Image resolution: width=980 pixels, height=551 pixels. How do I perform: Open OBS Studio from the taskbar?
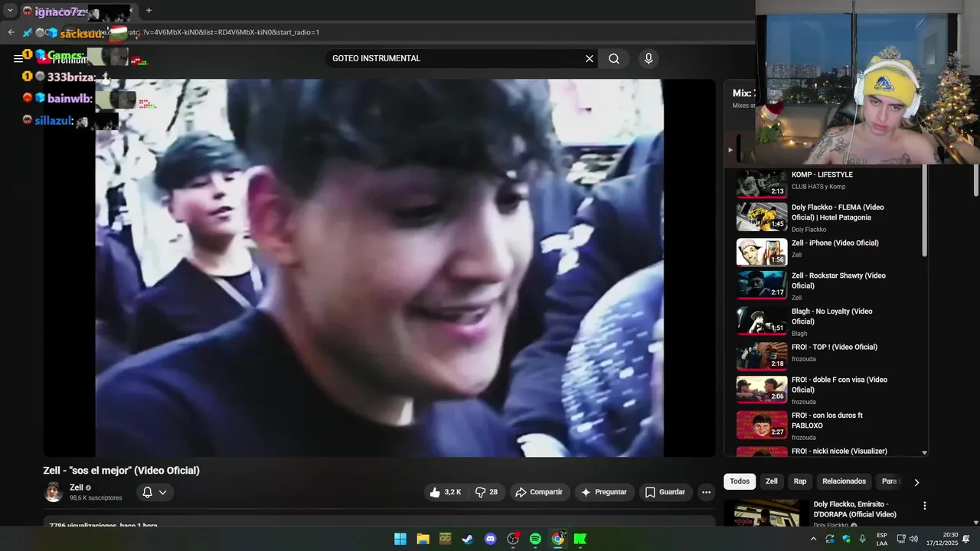pos(513,539)
